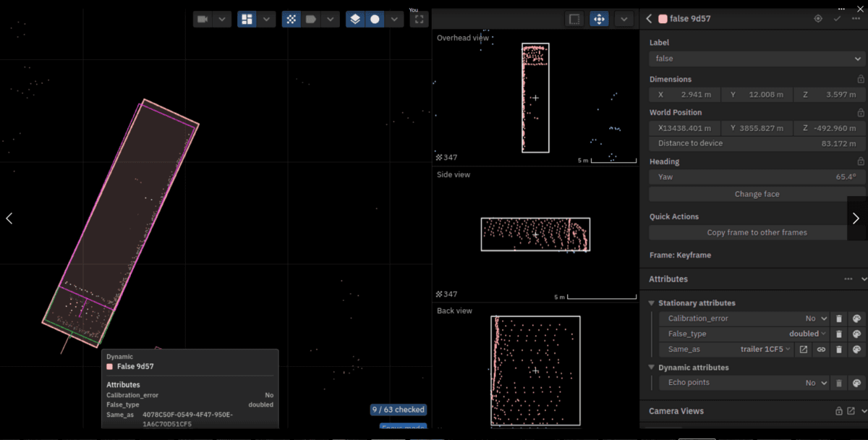Collapse Dynamic attributes triangle

(651, 368)
